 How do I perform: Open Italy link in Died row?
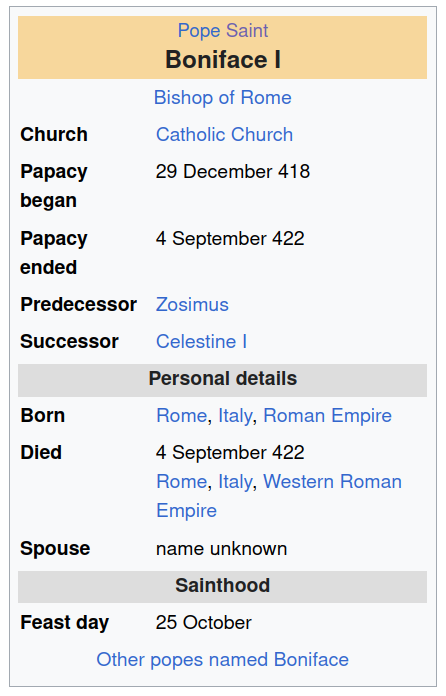tap(236, 482)
